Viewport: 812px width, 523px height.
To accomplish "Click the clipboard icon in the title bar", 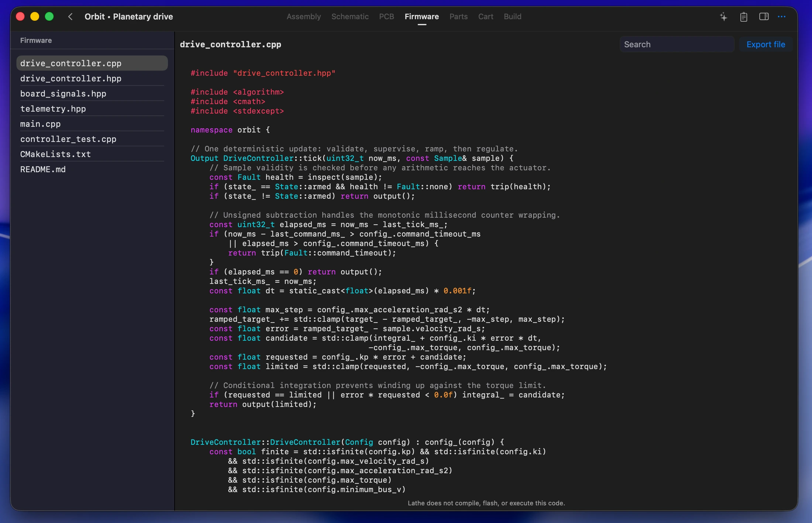I will pos(743,17).
